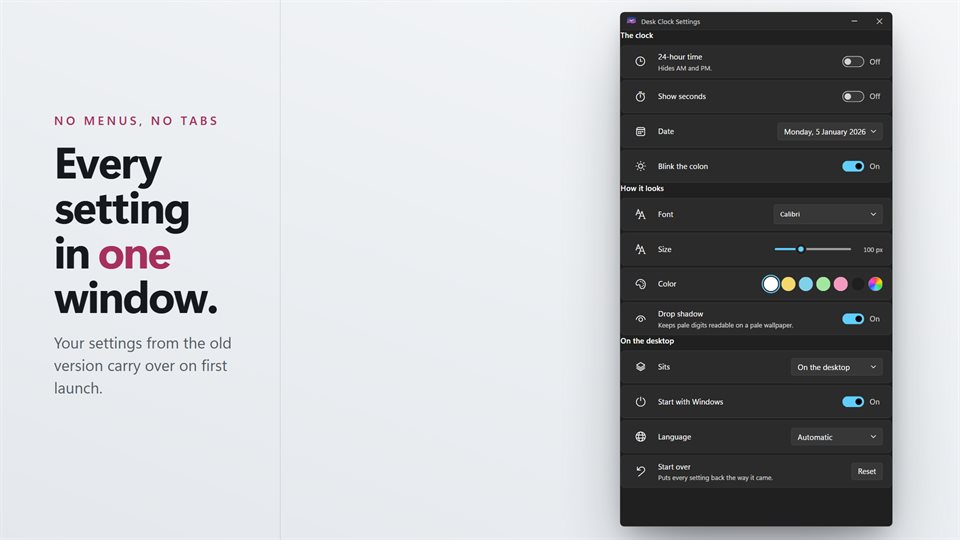Click the power icon beside Start with Windows
Viewport: 960px width, 540px height.
(640, 402)
